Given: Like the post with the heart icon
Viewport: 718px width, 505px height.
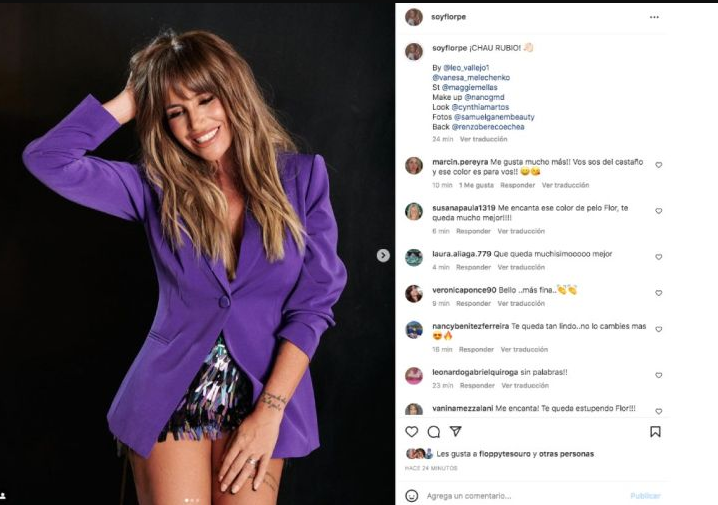Looking at the screenshot, I should point(411,432).
